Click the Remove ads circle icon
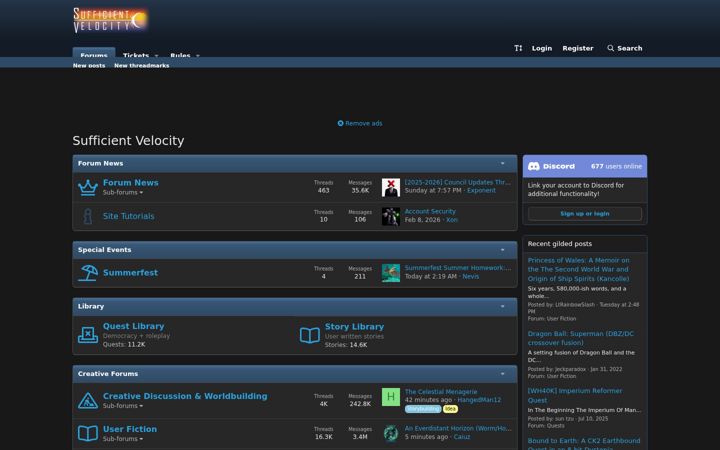 click(340, 123)
